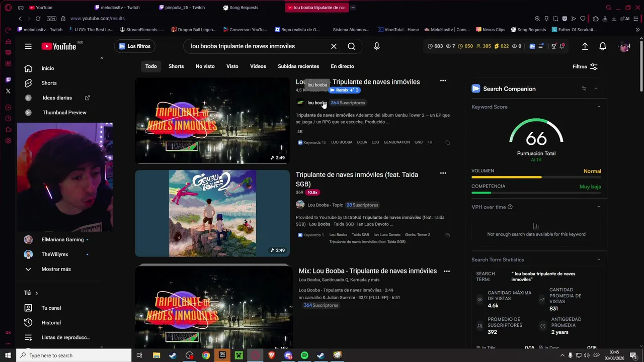This screenshot has height=362, width=644.
Task: Open a new browser tab with the plus button
Action: [353, 8]
